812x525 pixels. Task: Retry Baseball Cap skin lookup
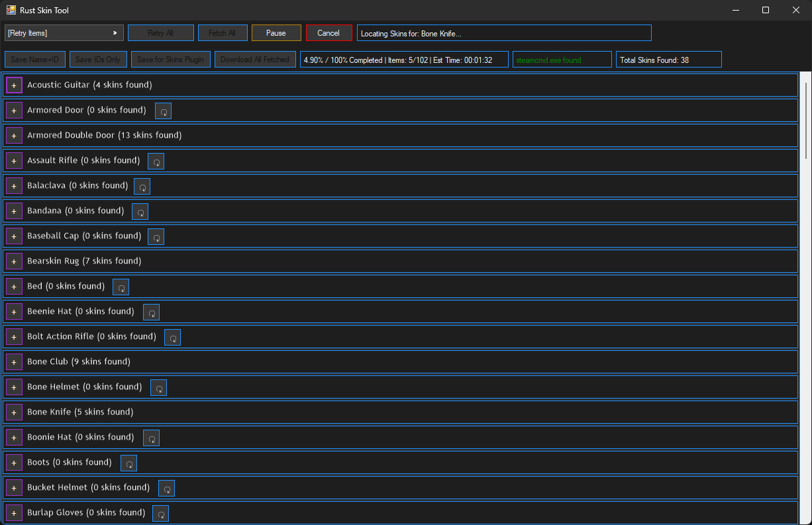(x=156, y=237)
